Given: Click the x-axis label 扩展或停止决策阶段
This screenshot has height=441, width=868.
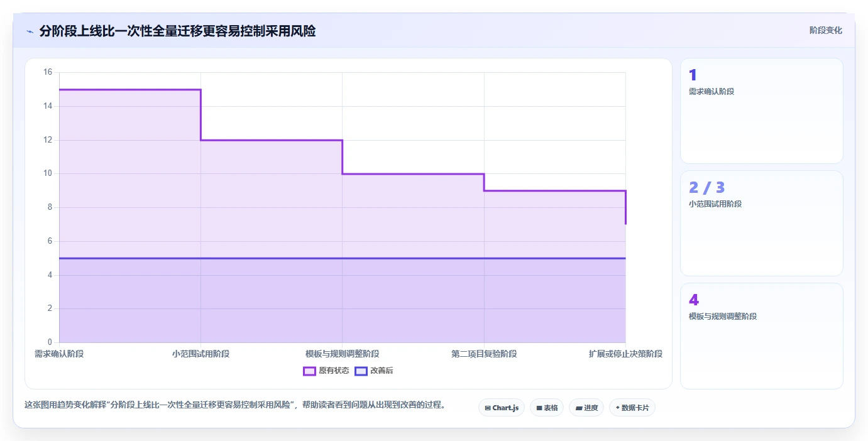Looking at the screenshot, I should (x=625, y=354).
